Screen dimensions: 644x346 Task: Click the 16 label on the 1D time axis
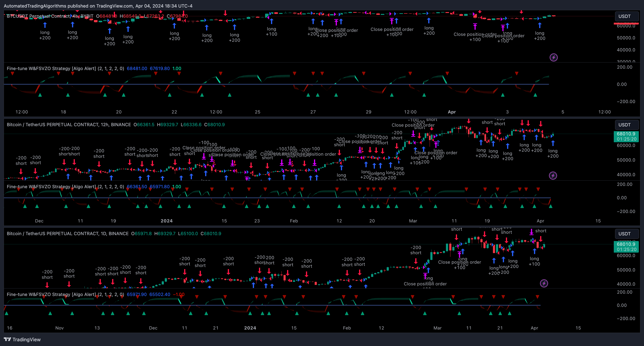(x=9, y=328)
